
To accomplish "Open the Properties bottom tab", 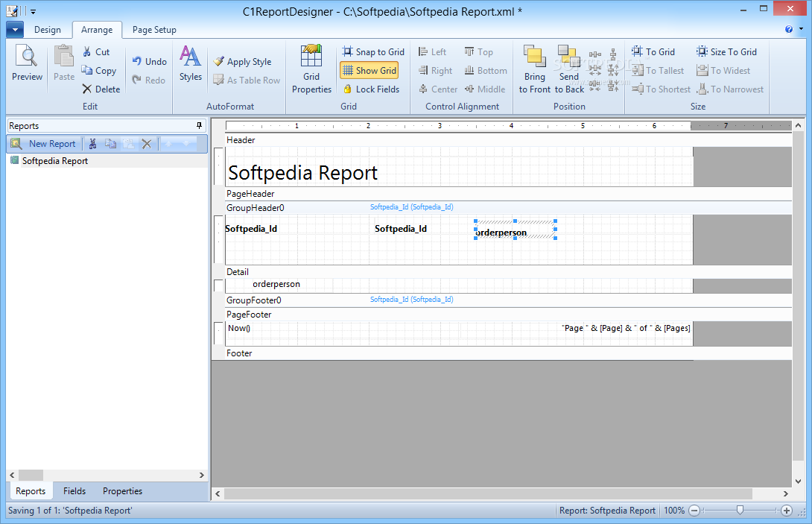I will coord(122,490).
